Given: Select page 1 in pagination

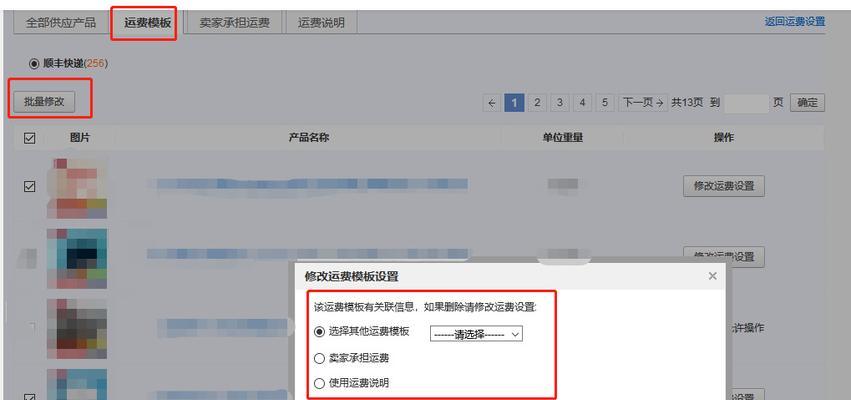Looking at the screenshot, I should pyautogui.click(x=514, y=103).
